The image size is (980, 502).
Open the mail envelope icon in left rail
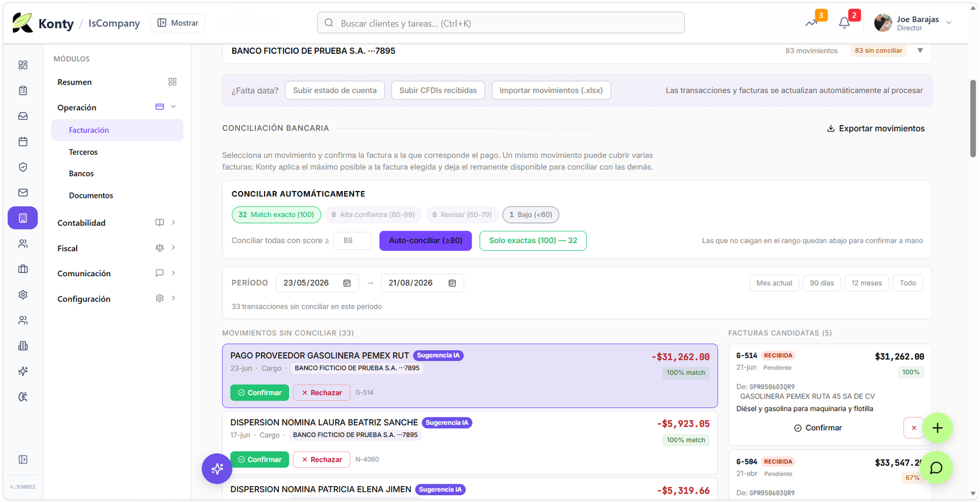[x=23, y=192]
